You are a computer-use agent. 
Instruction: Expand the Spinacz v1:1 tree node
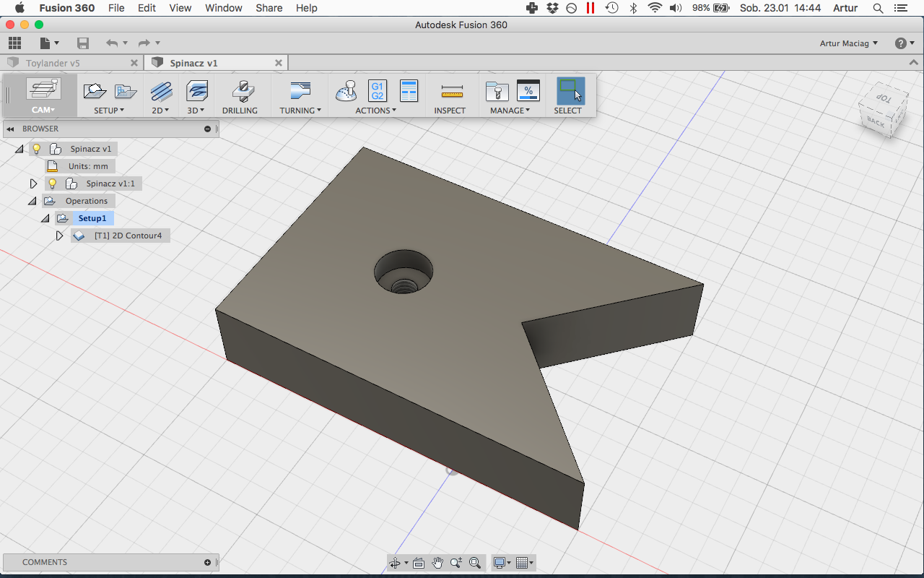click(33, 184)
